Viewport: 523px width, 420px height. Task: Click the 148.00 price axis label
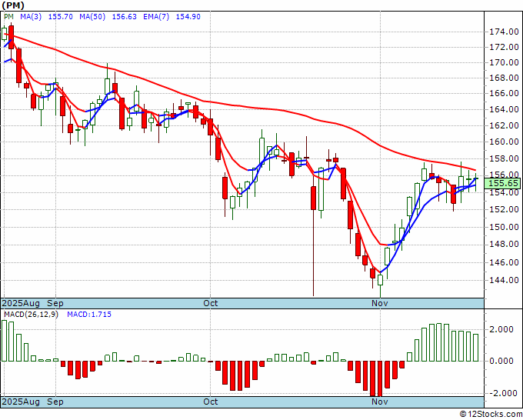click(x=504, y=245)
